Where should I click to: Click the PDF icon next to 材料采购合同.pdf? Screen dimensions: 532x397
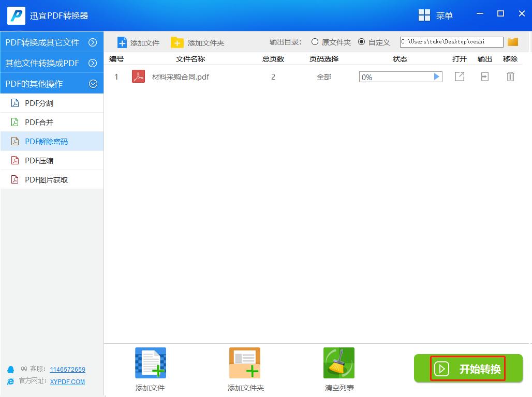[x=138, y=76]
